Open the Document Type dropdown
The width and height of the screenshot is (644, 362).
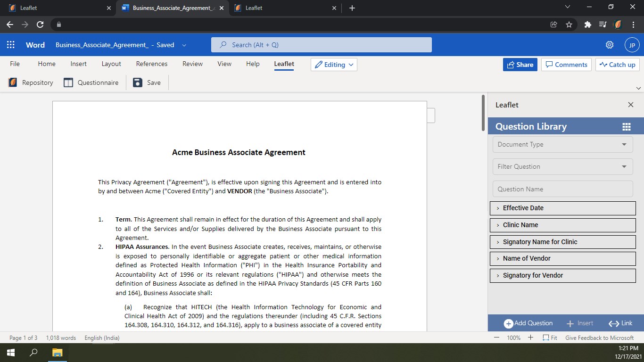562,145
